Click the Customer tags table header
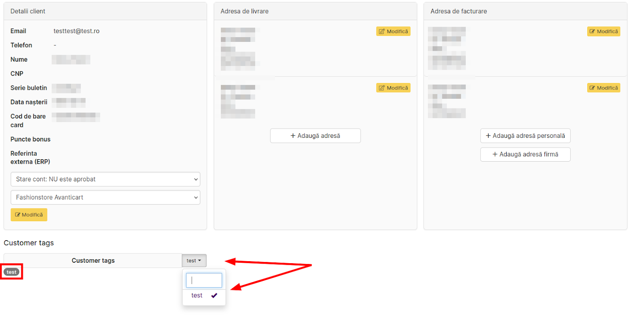This screenshot has height=322, width=644. (x=93, y=261)
